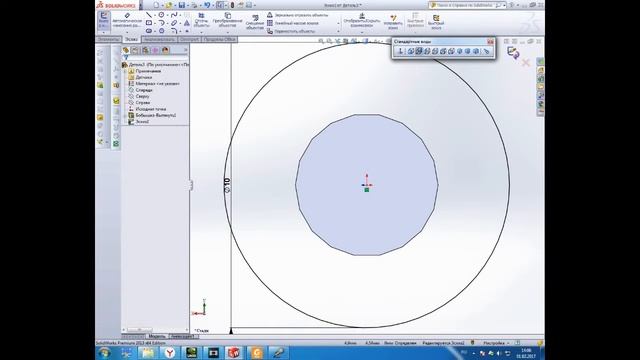Select Бобышка-Вытянуть1 feature in tree
The height and width of the screenshot is (360, 640).
156,115
